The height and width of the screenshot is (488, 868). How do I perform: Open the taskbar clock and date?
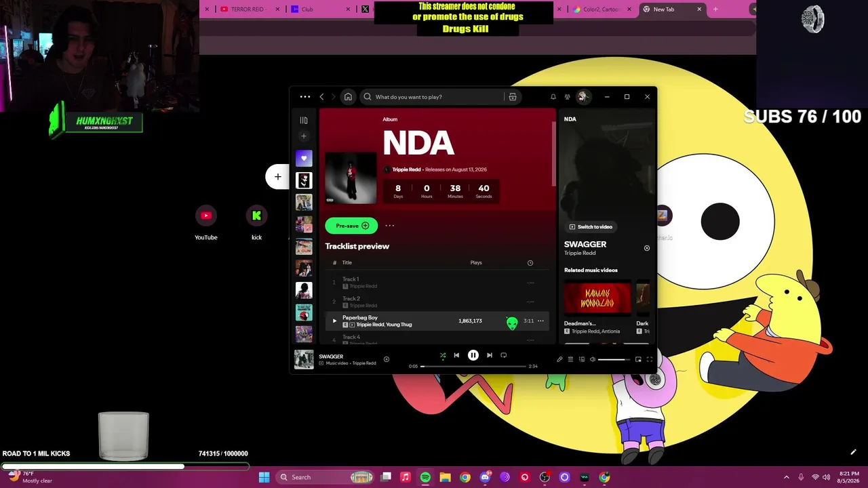coord(848,477)
